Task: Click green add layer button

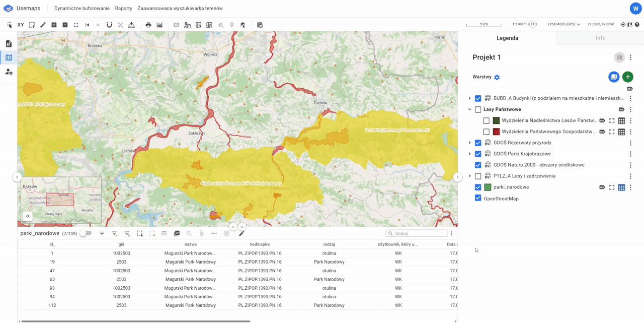Action: click(x=627, y=77)
